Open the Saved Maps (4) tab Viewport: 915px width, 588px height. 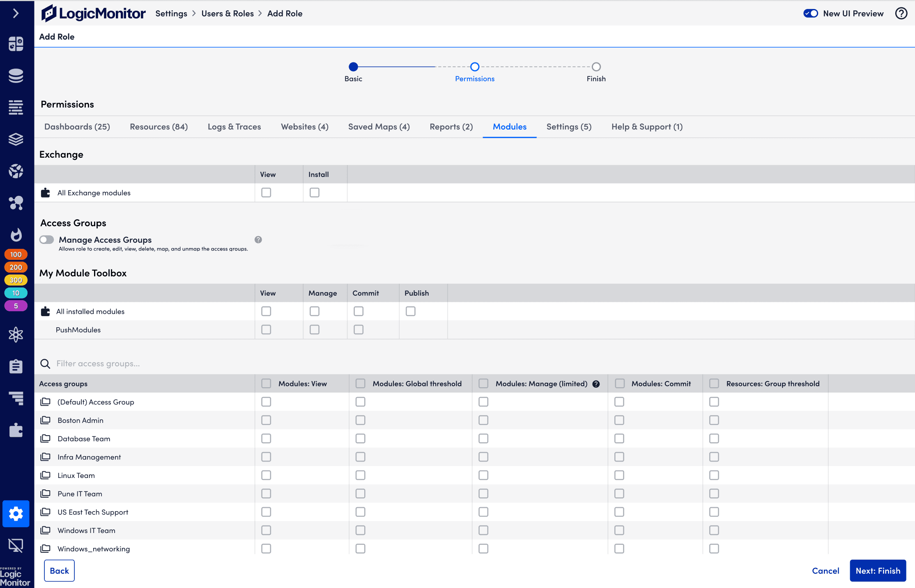(x=379, y=126)
